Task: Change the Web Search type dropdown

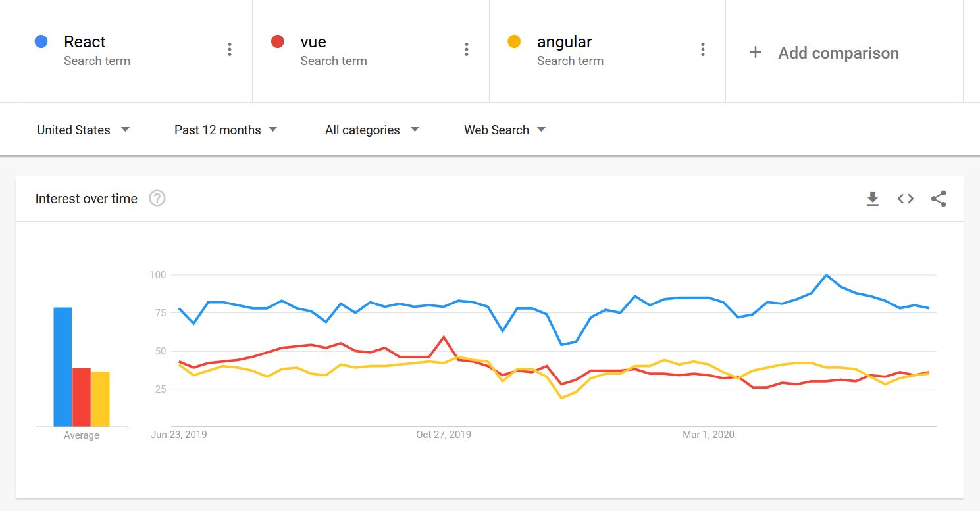Action: tap(505, 130)
